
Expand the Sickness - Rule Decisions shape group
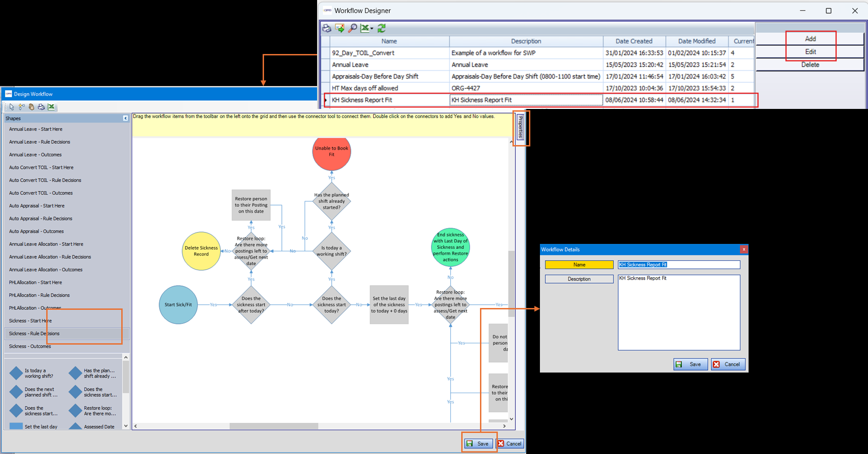click(x=34, y=334)
